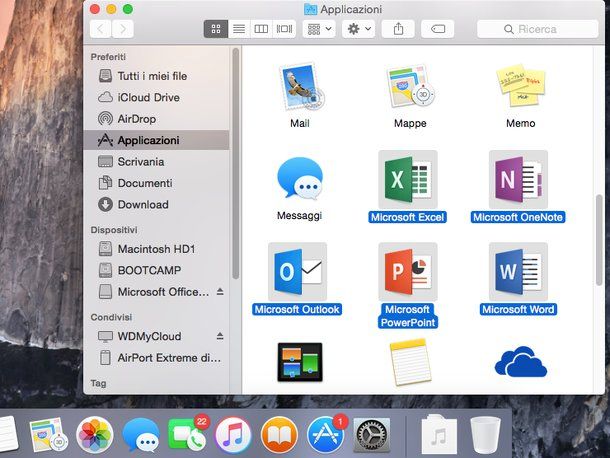Open Microsoft Office disk image in sidebar

(154, 291)
